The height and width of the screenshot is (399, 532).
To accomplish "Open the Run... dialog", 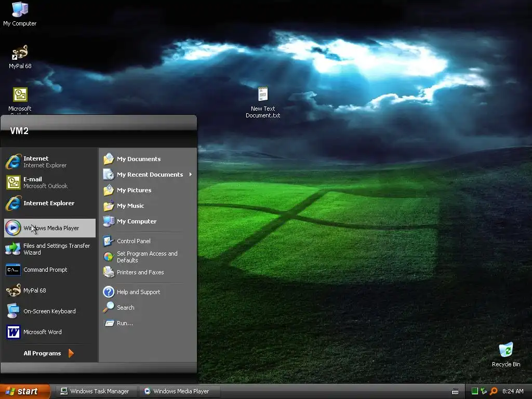I will (x=148, y=323).
